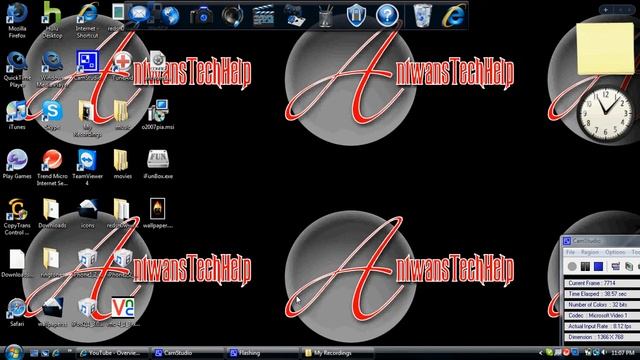The width and height of the screenshot is (640, 360).
Task: Click the clapperboard video icon in dock
Action: click(263, 16)
